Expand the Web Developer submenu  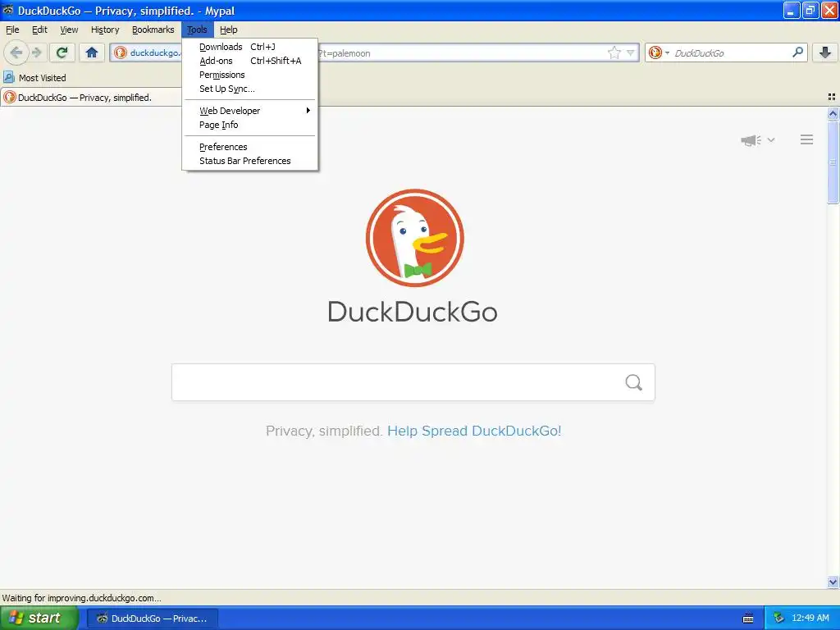[250, 111]
